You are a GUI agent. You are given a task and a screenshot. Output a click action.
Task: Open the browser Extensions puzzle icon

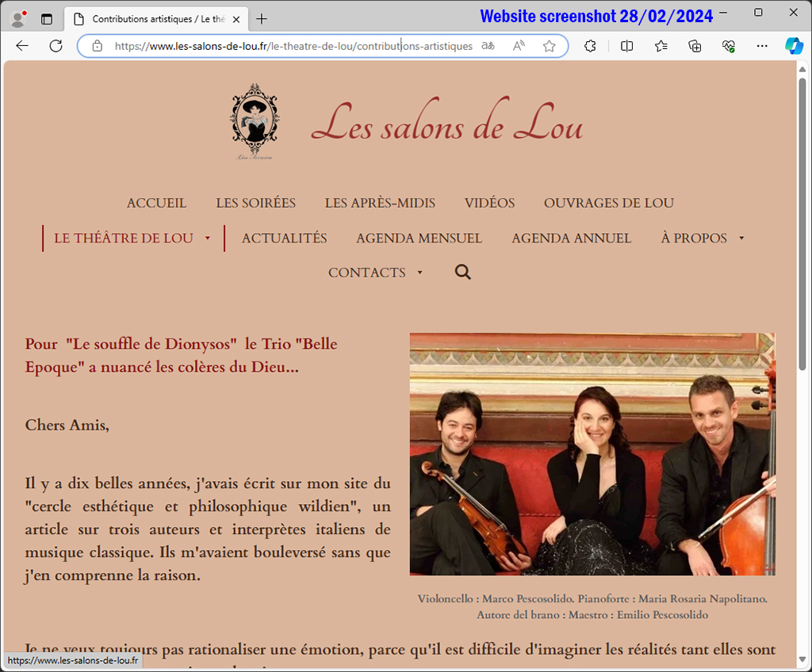(x=590, y=46)
